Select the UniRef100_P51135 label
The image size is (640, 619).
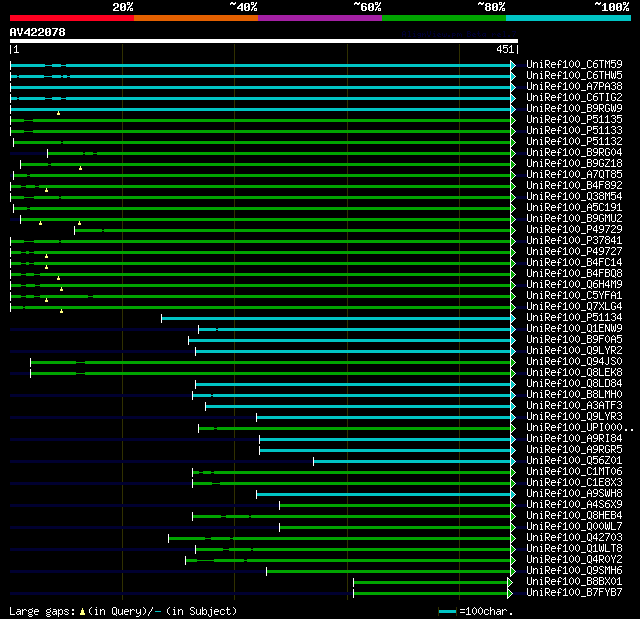click(x=574, y=120)
